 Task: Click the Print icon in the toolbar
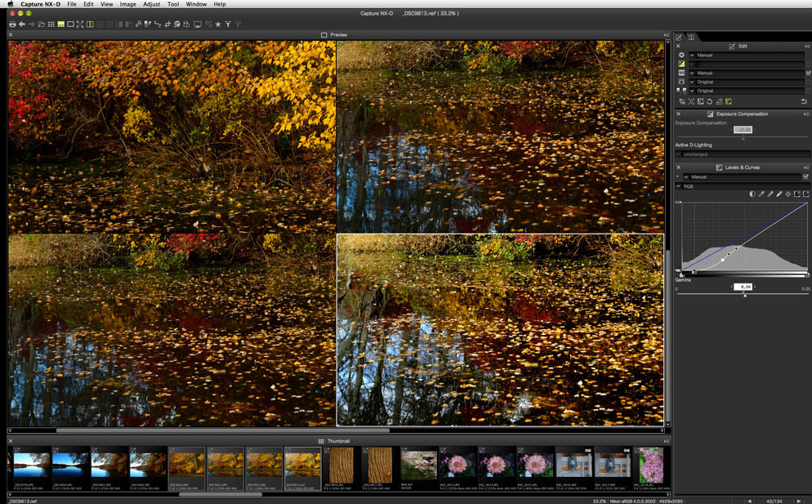click(12, 25)
